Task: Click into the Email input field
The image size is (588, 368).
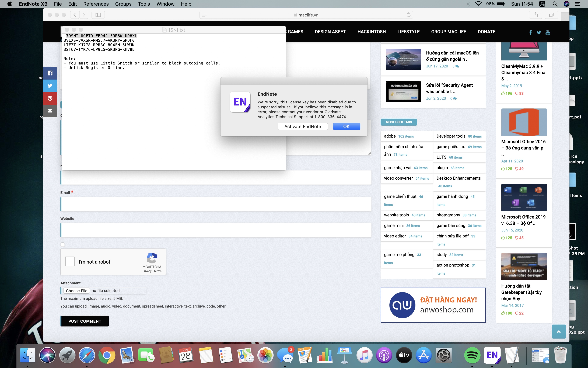Action: (x=216, y=204)
